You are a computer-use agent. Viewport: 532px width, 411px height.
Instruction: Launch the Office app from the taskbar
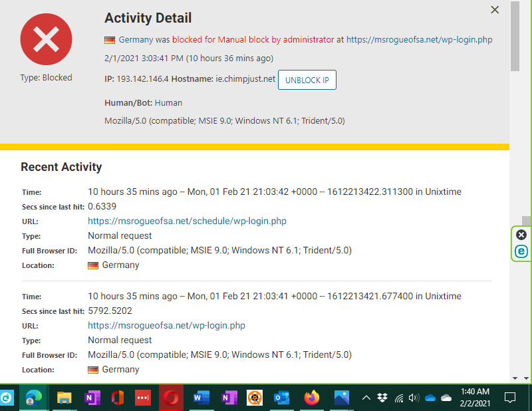[x=118, y=398]
